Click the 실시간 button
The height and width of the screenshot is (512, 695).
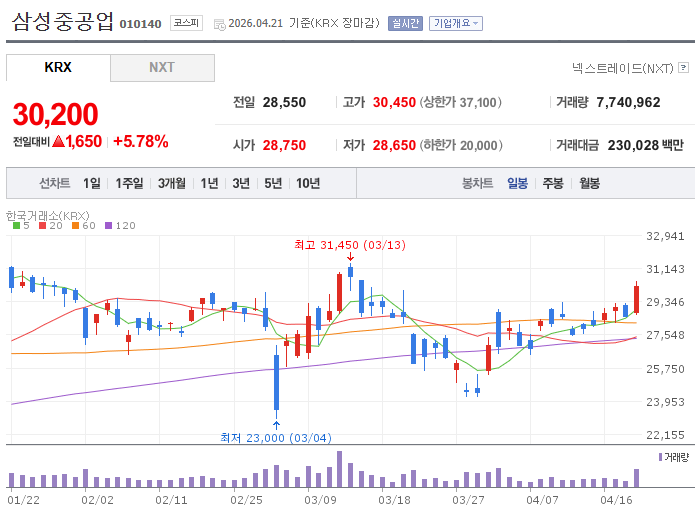point(405,23)
